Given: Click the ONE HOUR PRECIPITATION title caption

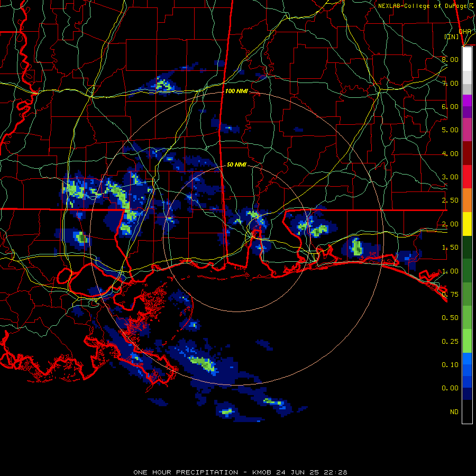Looking at the screenshot, I should (240, 472).
